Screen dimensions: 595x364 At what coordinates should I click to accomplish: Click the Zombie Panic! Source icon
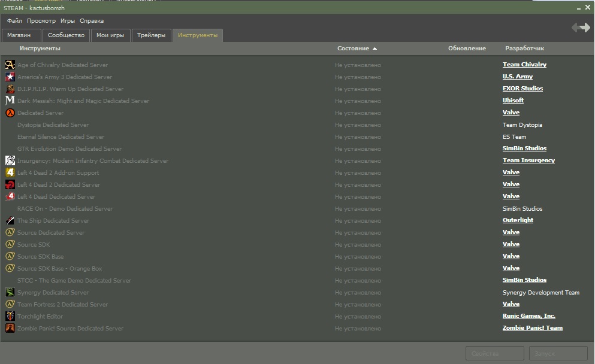click(x=10, y=328)
